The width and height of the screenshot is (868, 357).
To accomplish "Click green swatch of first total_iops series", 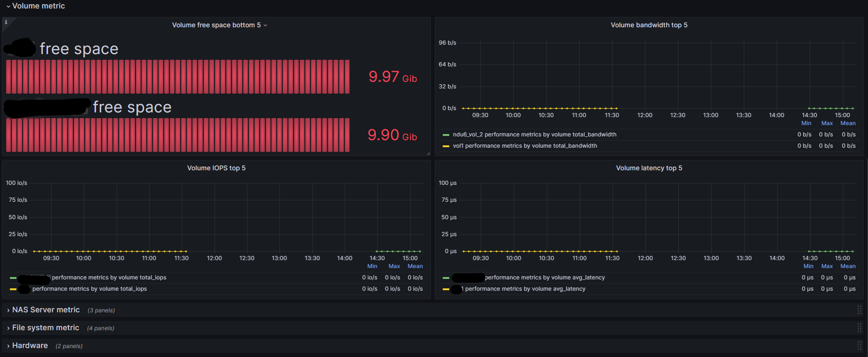I will tap(13, 278).
